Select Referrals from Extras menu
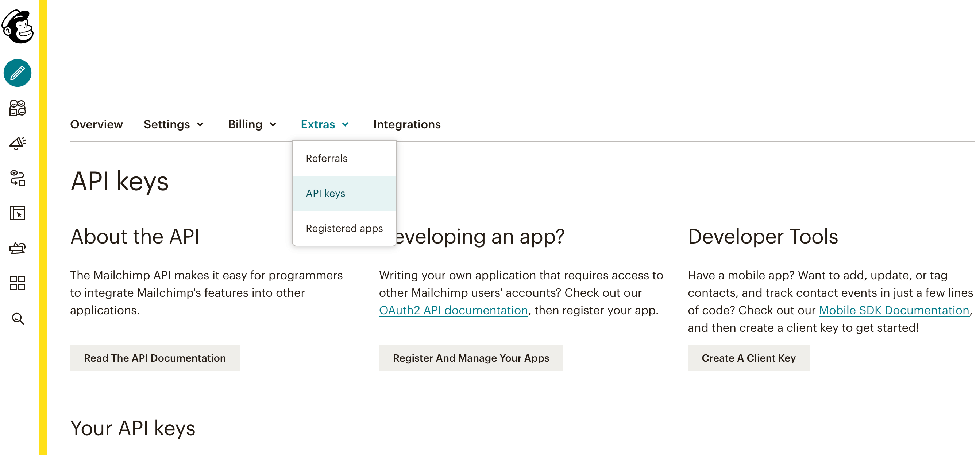Screen dimensions: 980x455 pos(327,158)
